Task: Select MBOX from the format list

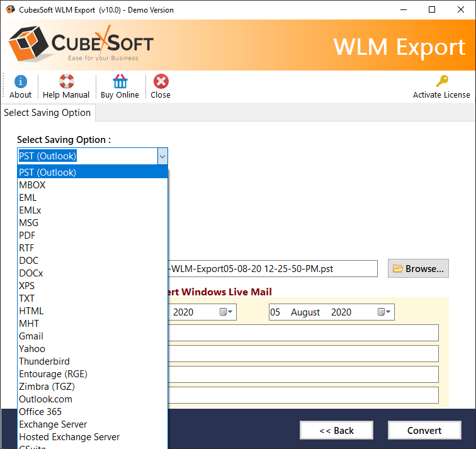Action: tap(32, 185)
